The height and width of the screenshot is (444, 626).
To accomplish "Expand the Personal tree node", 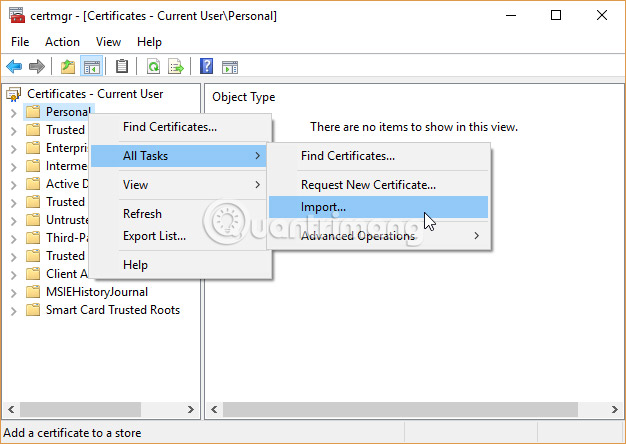I will [x=14, y=113].
